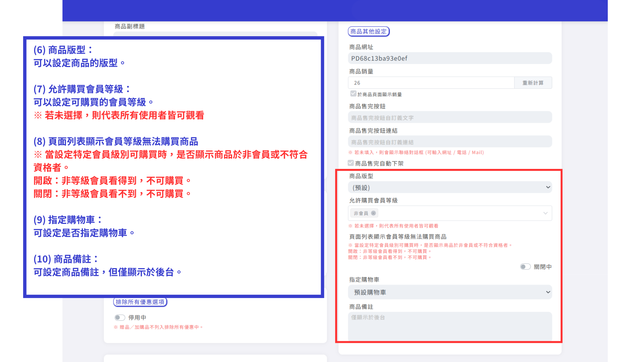Viewport: 644px width, 362px height.
Task: Click the 若未選擇 hint under member level selector
Action: (393, 226)
